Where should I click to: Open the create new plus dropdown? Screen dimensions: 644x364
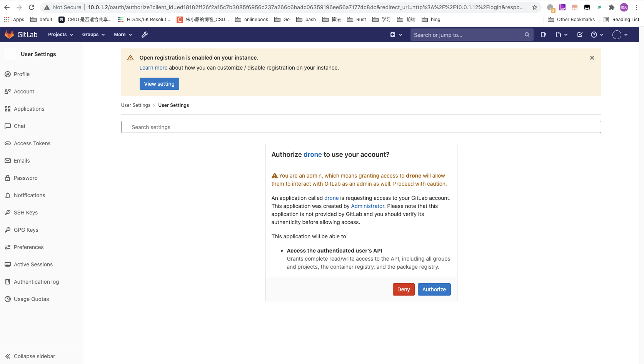(396, 35)
